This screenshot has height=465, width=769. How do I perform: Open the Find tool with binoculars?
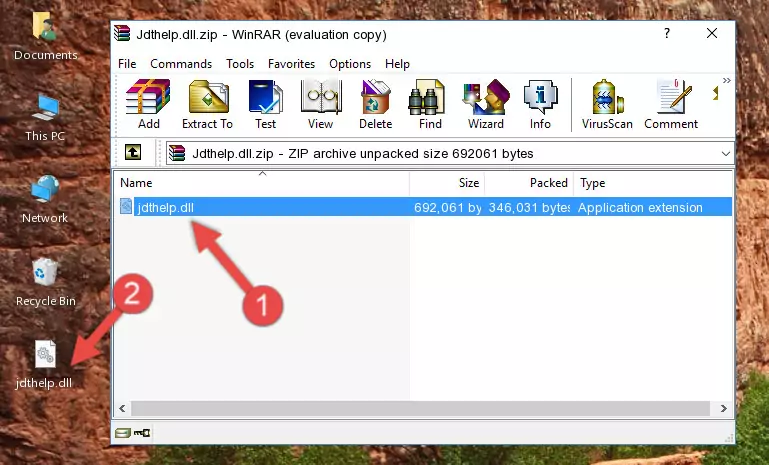coord(430,104)
